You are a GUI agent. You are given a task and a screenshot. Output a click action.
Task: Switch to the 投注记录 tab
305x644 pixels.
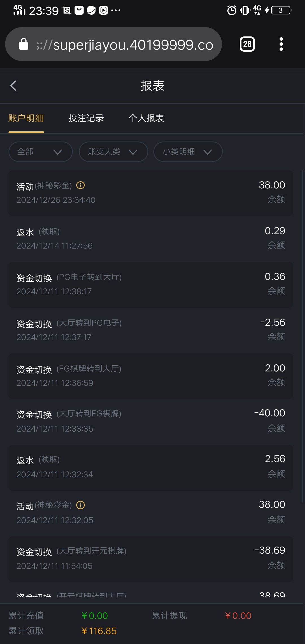[86, 118]
